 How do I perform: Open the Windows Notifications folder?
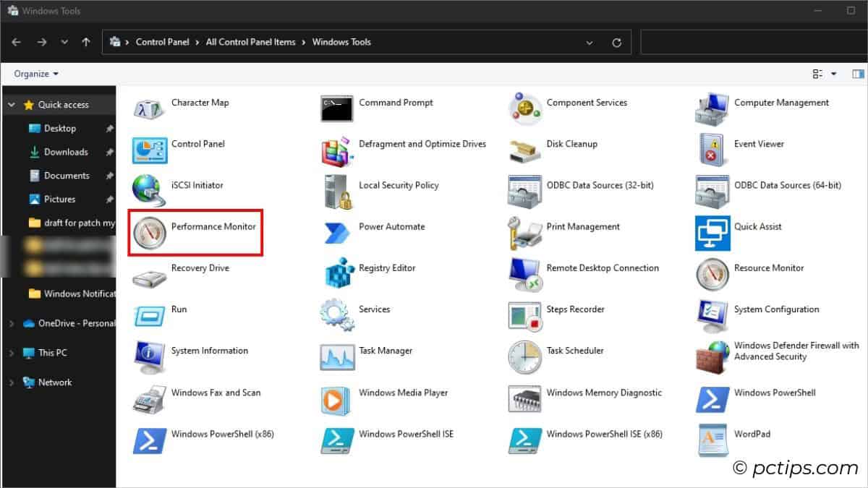tap(72, 294)
